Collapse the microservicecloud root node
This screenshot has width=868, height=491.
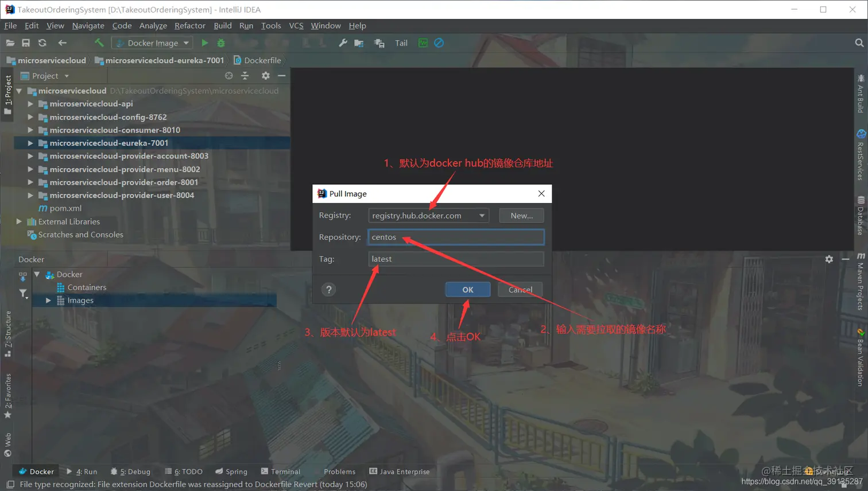(19, 91)
